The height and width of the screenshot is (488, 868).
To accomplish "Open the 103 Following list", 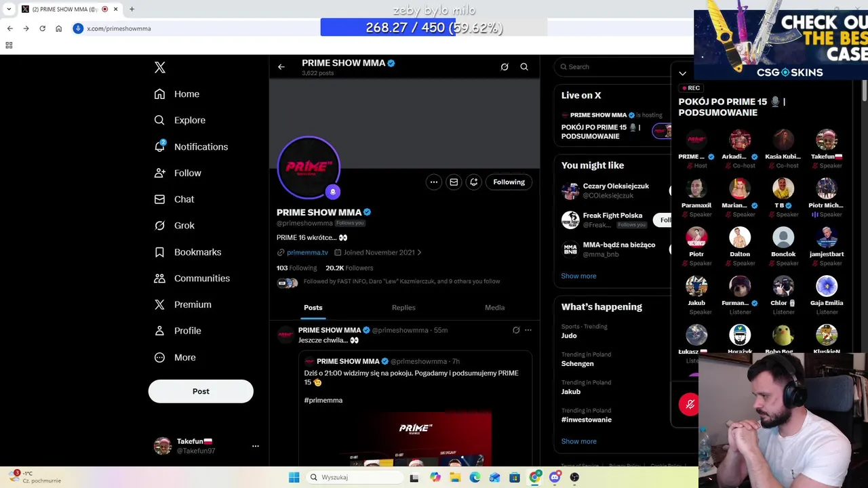I will tap(296, 268).
